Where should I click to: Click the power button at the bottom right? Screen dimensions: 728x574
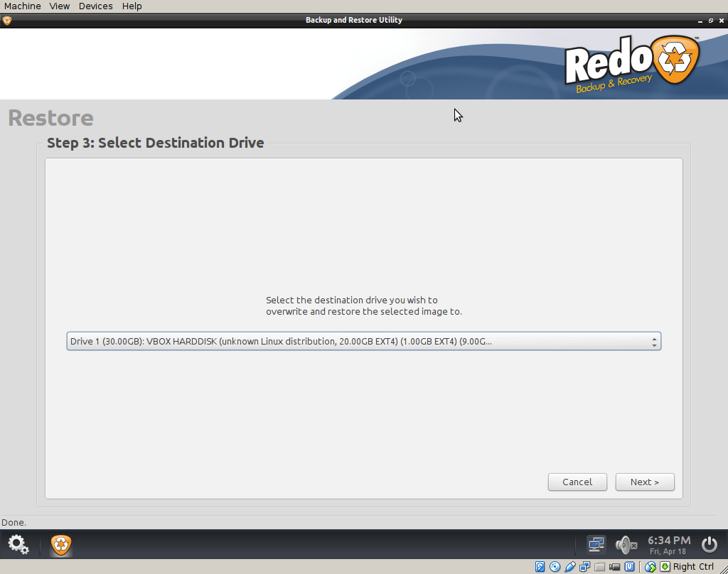709,544
